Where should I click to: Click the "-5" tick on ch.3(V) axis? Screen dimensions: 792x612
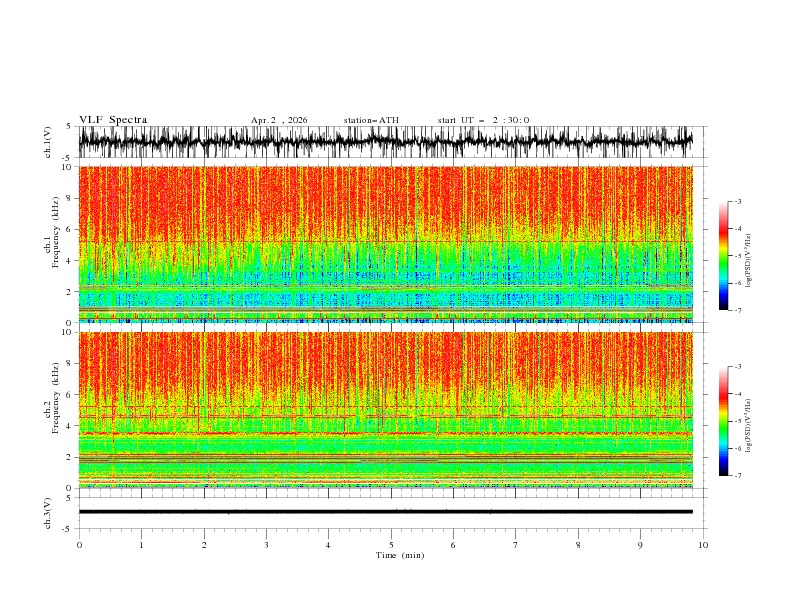(68, 529)
